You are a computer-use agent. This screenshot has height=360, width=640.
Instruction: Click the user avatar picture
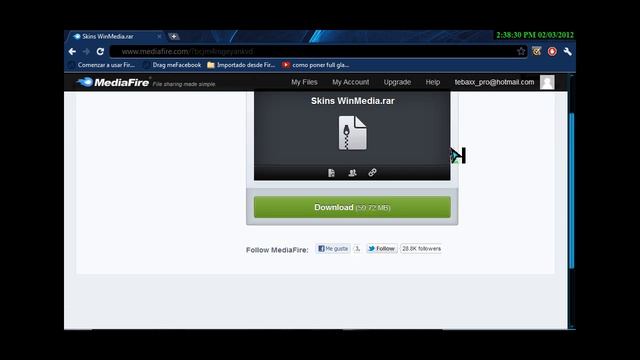547,82
